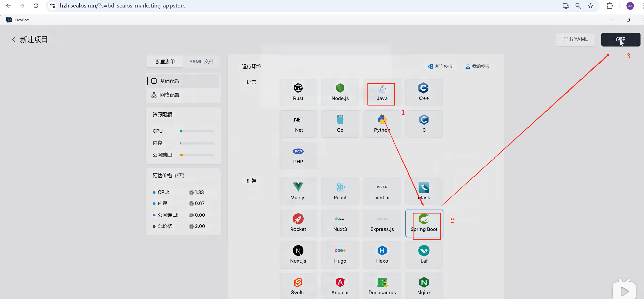The height and width of the screenshot is (299, 644).
Task: View site information icon in address bar
Action: [x=52, y=6]
